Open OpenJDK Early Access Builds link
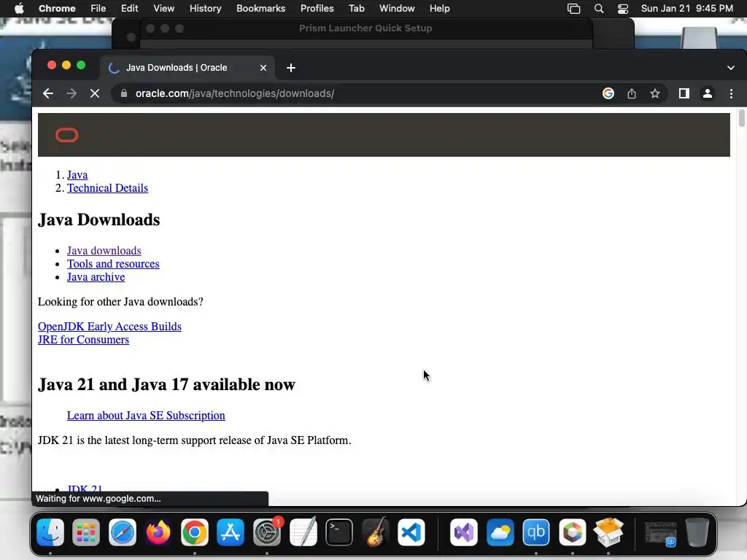Screen dimensions: 747x560 pos(109,327)
